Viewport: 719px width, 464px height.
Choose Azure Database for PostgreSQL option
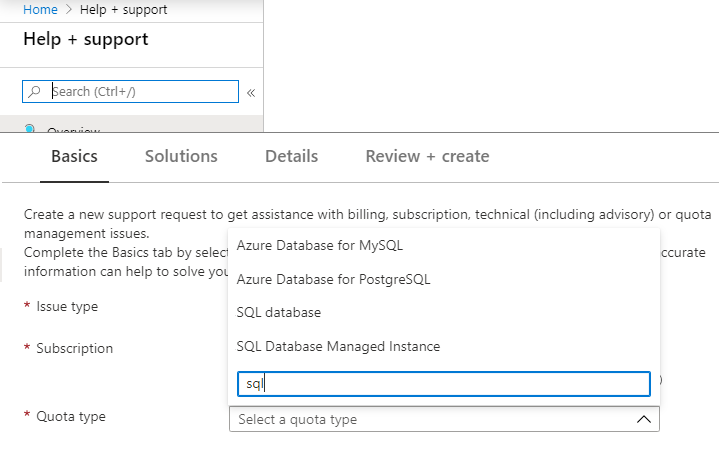pyautogui.click(x=444, y=279)
